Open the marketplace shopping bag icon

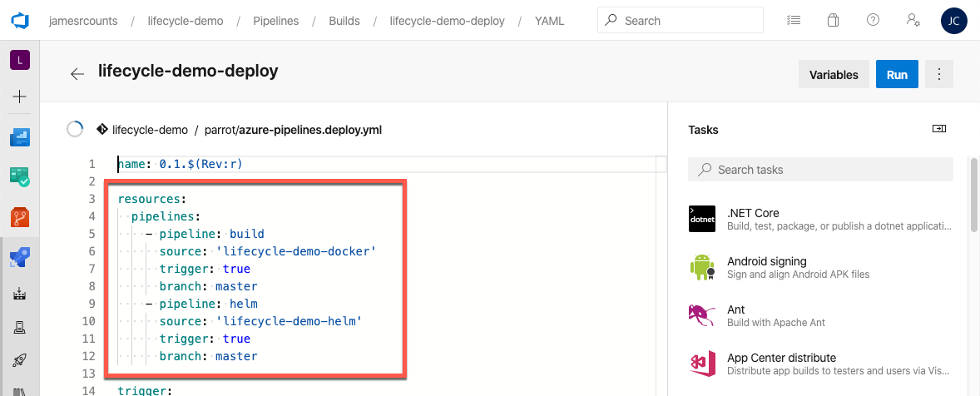(833, 20)
